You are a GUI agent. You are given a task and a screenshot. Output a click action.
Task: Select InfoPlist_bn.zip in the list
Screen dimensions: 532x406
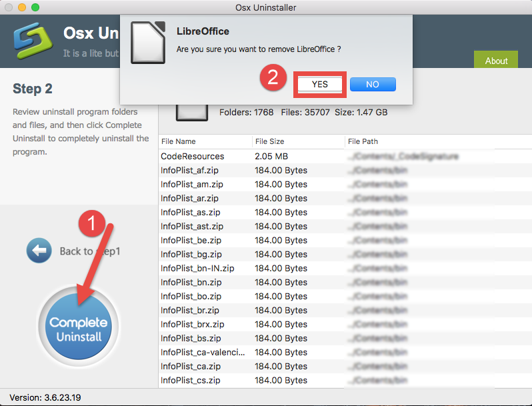point(345,282)
